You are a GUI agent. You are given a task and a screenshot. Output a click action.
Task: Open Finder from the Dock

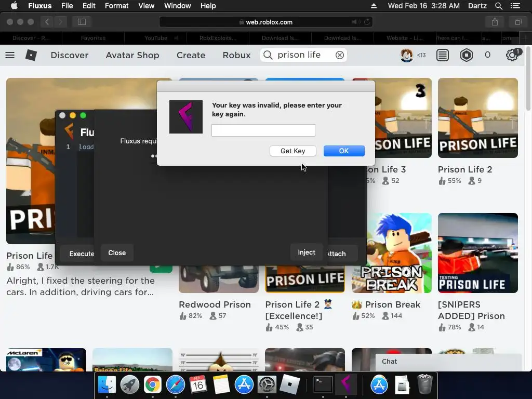(x=107, y=384)
